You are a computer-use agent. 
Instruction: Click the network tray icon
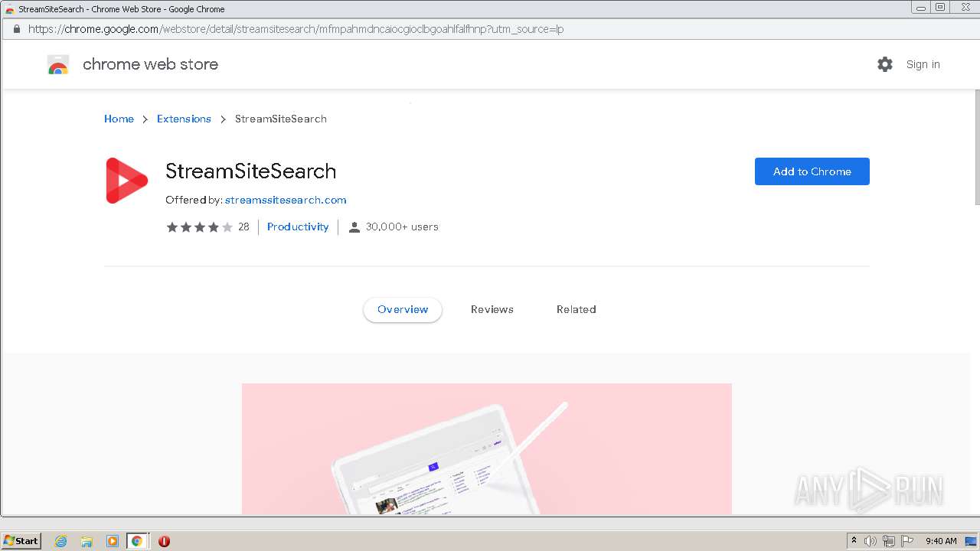click(889, 541)
